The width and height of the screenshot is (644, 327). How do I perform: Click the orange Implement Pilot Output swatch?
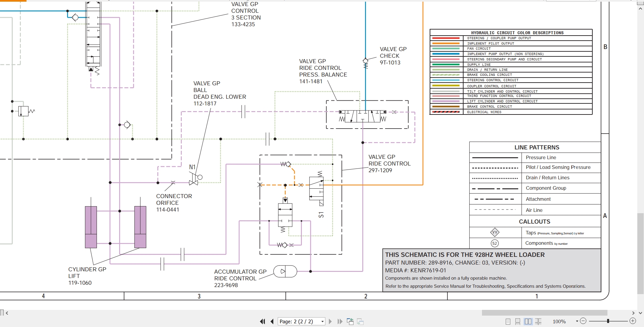click(446, 44)
